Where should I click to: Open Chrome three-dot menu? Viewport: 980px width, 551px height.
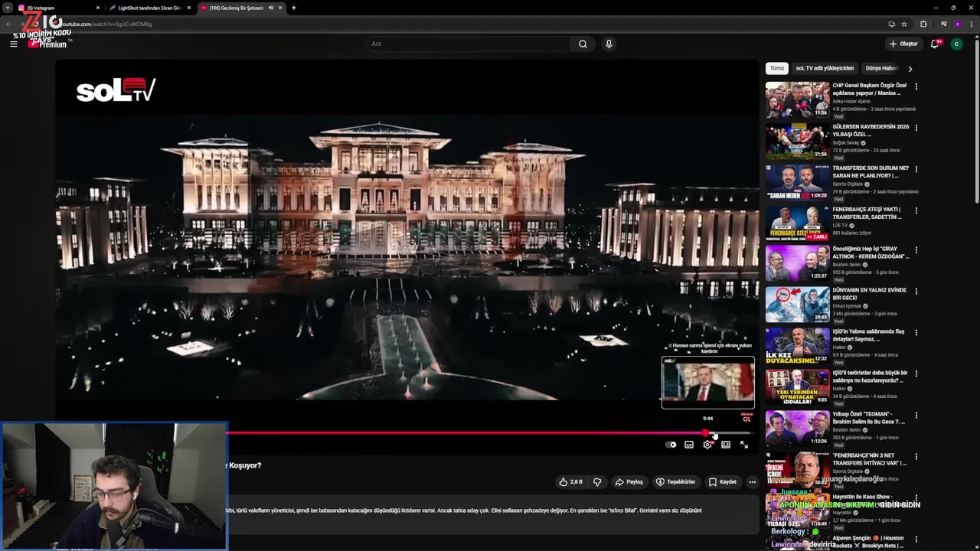(971, 24)
